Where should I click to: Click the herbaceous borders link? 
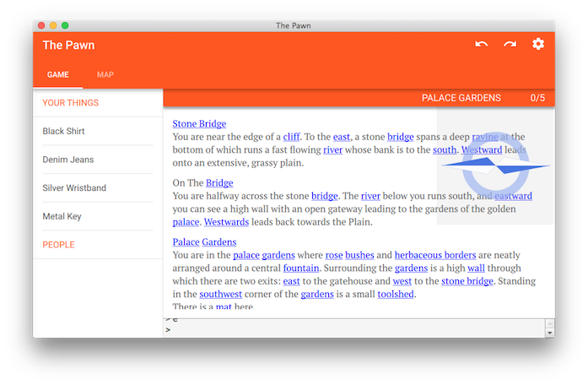(435, 255)
